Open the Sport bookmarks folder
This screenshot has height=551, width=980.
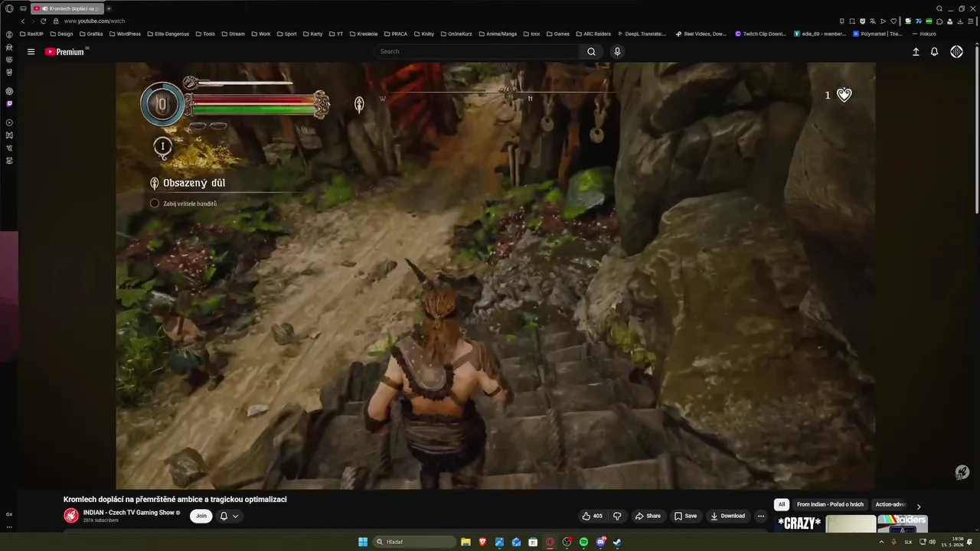coord(286,34)
